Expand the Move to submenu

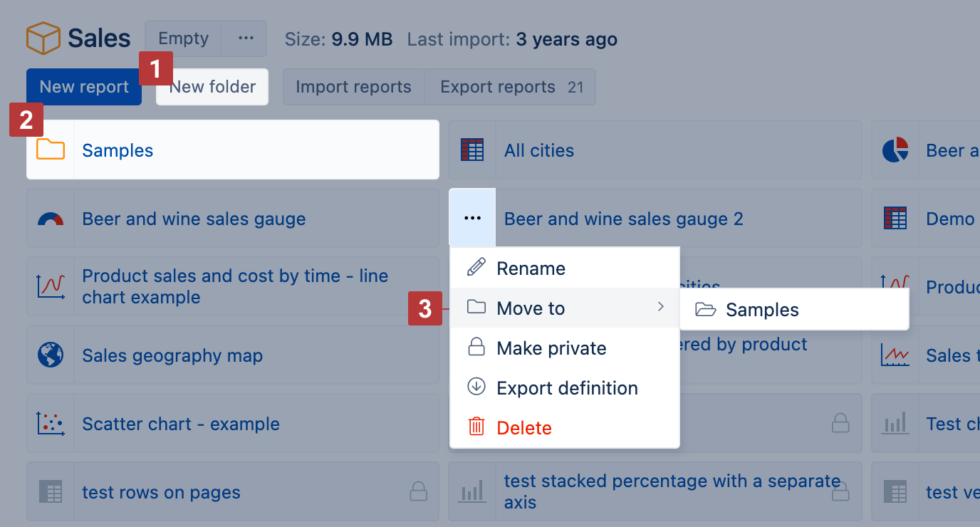(531, 308)
